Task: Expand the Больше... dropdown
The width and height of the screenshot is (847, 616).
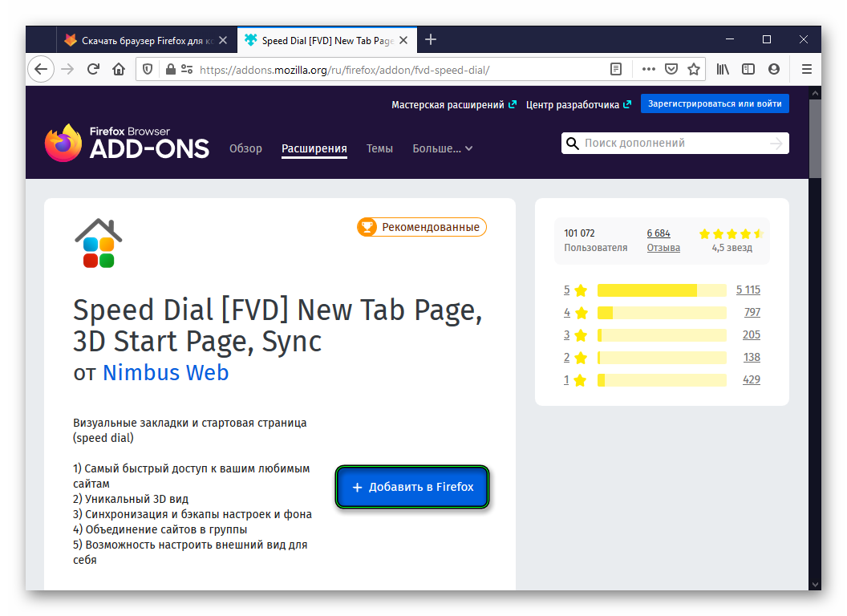Action: (x=443, y=148)
